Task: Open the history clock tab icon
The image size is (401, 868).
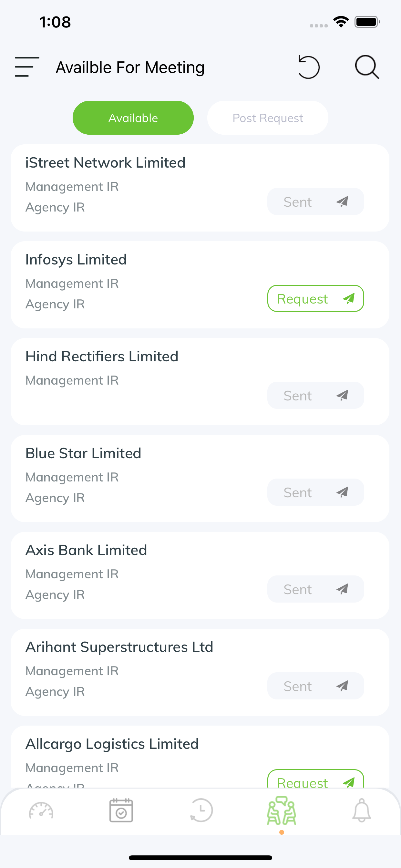Action: click(201, 811)
